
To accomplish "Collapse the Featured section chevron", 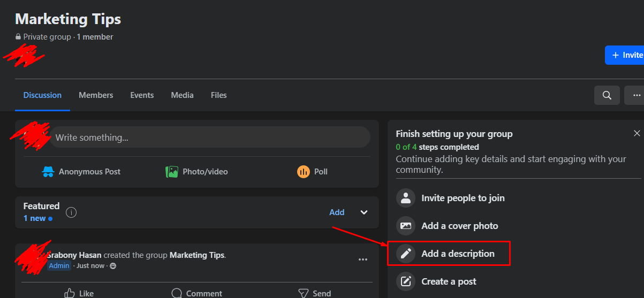I will coord(364,212).
